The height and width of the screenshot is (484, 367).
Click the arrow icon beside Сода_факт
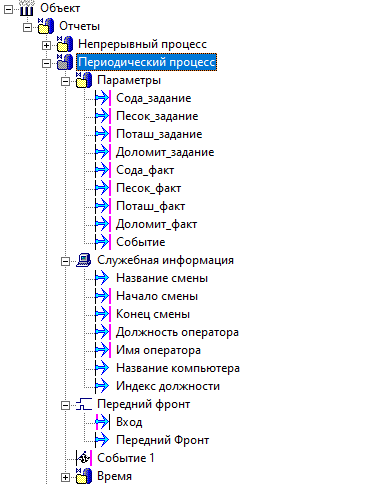(103, 170)
